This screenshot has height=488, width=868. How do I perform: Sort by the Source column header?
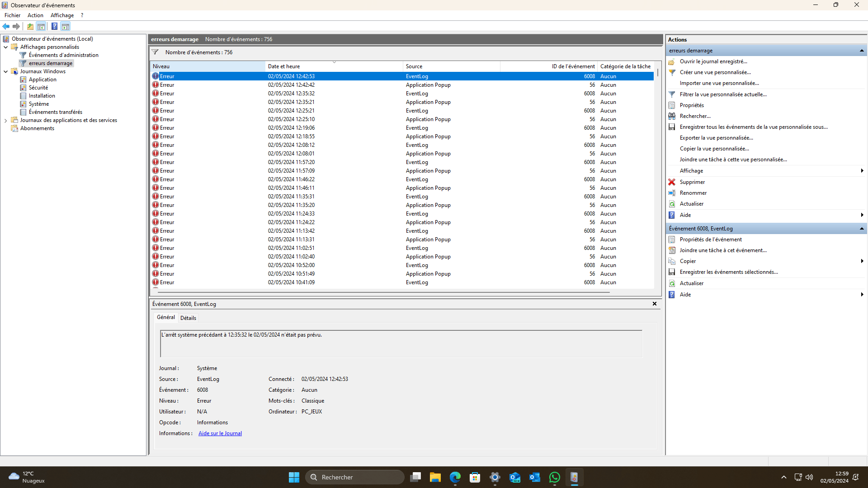pos(451,66)
